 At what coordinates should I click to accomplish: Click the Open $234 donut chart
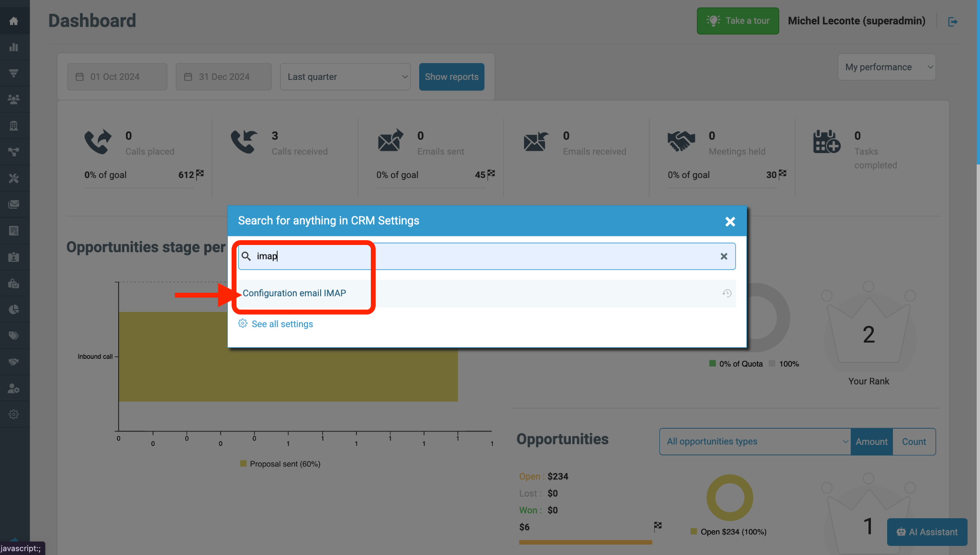[730, 498]
